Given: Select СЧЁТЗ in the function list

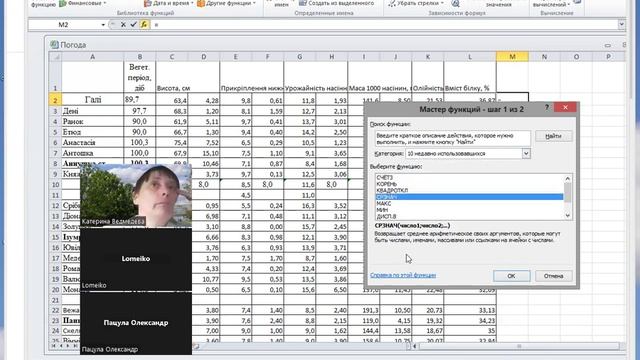Looking at the screenshot, I should tap(469, 178).
